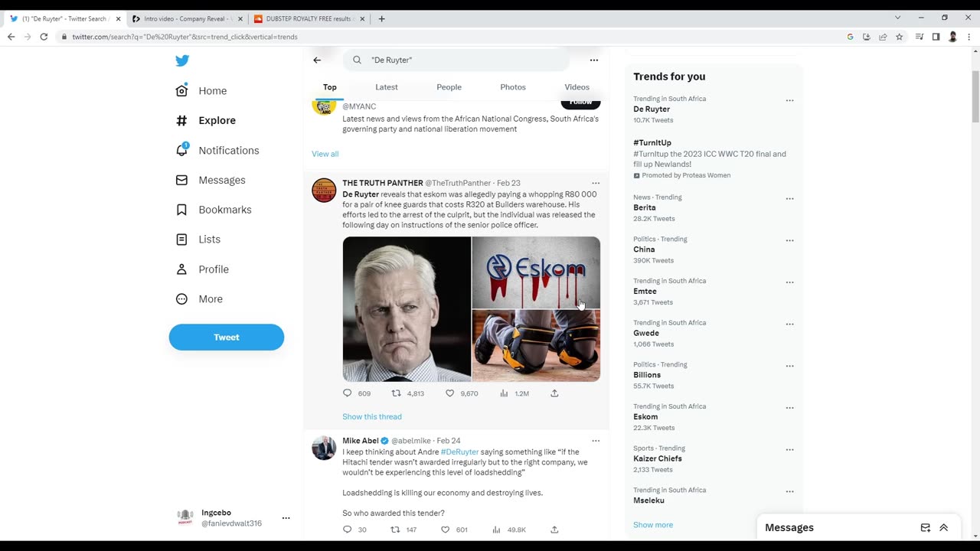
Task: Click Show this thread link
Action: (x=372, y=417)
